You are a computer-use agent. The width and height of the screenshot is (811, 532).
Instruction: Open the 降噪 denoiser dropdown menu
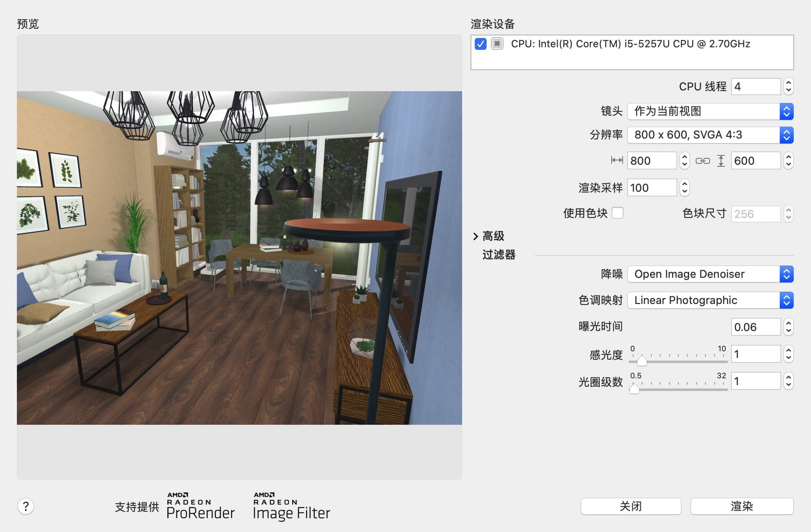[x=710, y=273]
